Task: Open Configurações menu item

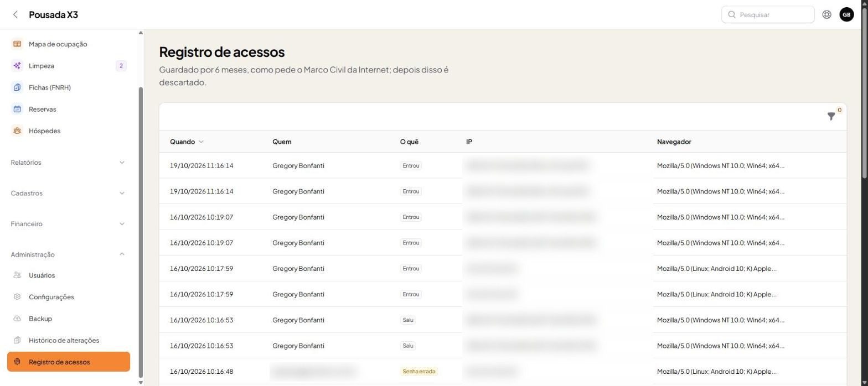Action: click(69, 297)
